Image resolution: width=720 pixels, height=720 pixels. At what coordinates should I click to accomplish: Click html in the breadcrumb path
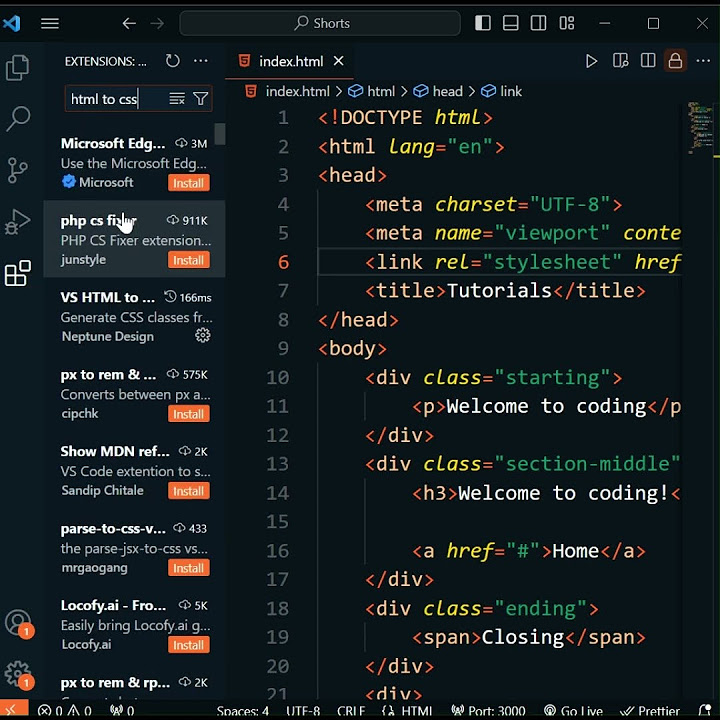pyautogui.click(x=381, y=91)
